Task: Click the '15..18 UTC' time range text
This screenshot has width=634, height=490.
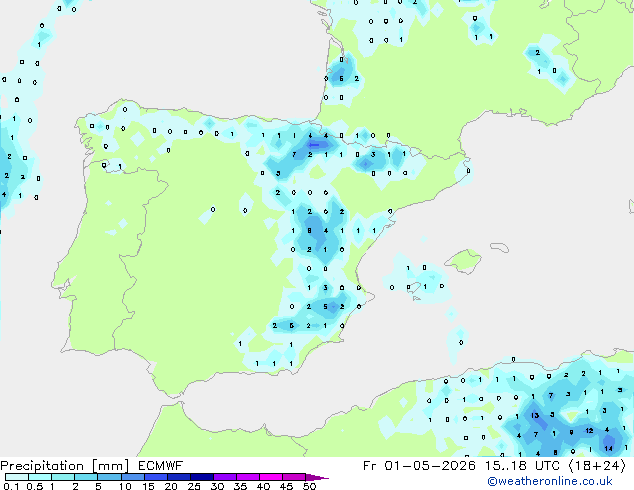Action: (x=523, y=466)
